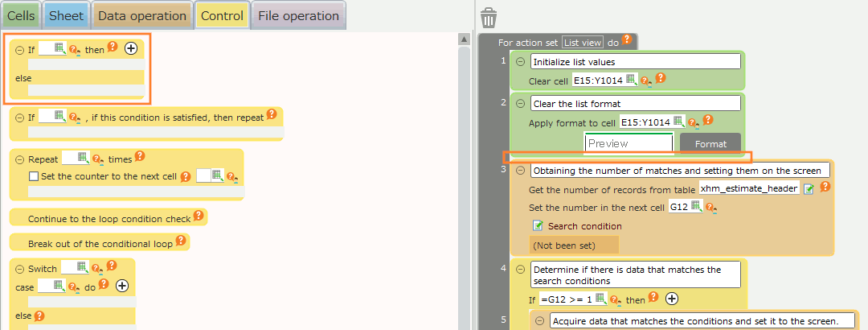Viewport: 868px width, 330px height.
Task: Open the Search condition edit icon
Action: [538, 226]
